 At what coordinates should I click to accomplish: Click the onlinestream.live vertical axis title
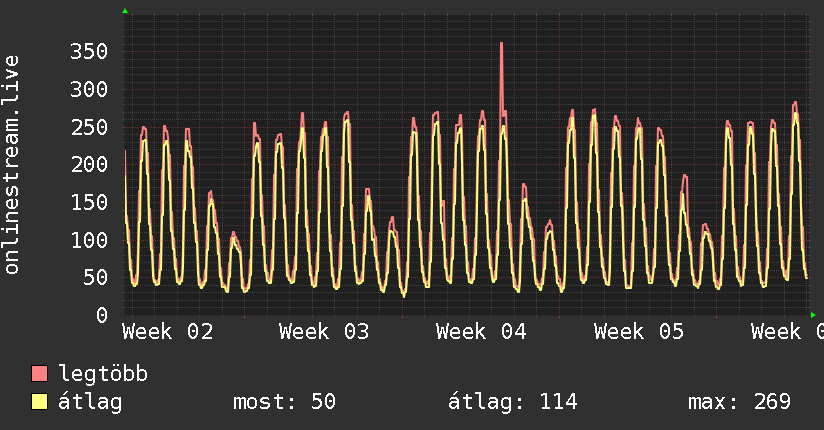pyautogui.click(x=12, y=165)
